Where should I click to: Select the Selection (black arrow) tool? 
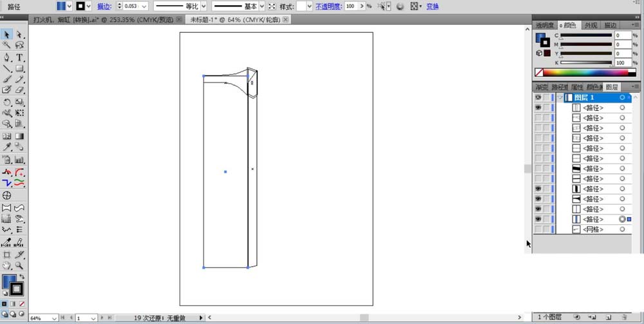click(7, 35)
